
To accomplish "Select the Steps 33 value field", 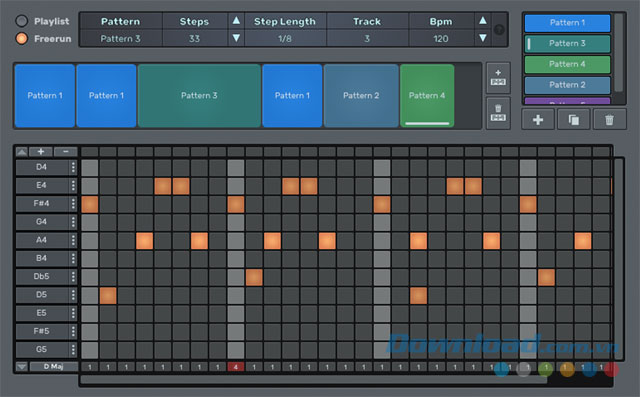I will (194, 38).
